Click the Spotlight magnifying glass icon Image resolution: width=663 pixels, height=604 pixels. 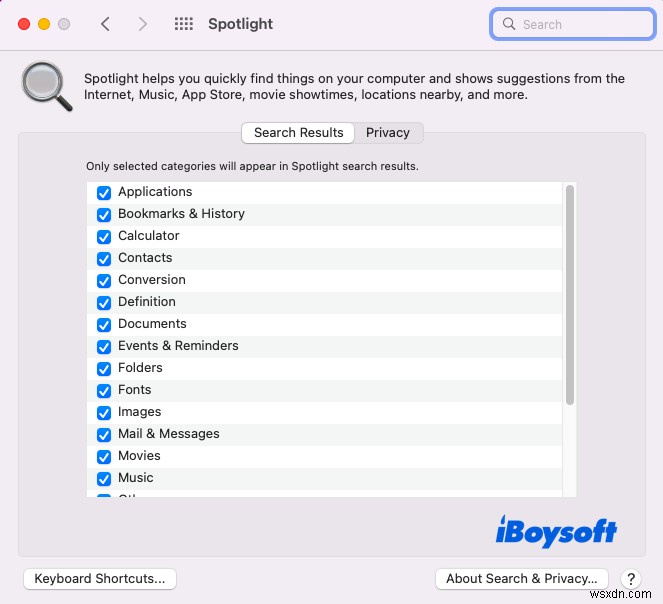(x=47, y=86)
